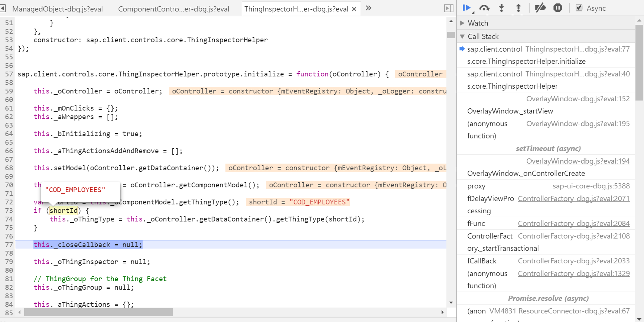The width and height of the screenshot is (644, 322).
Task: Click line number 73 in the gutter
Action: [9, 210]
